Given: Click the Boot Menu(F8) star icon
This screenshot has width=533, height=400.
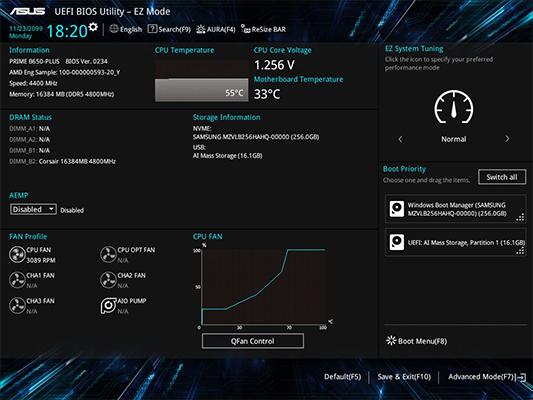Looking at the screenshot, I should click(x=391, y=341).
